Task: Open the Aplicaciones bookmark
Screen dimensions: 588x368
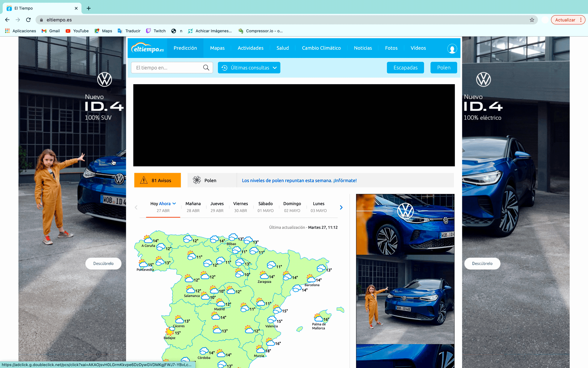Action: click(21, 31)
